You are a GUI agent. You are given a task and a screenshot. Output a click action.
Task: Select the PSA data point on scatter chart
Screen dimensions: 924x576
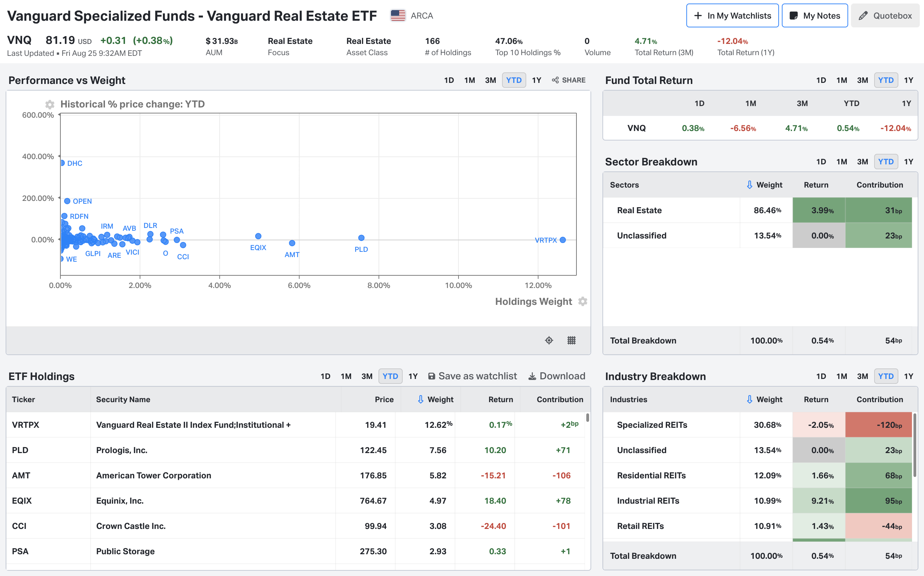coord(177,240)
